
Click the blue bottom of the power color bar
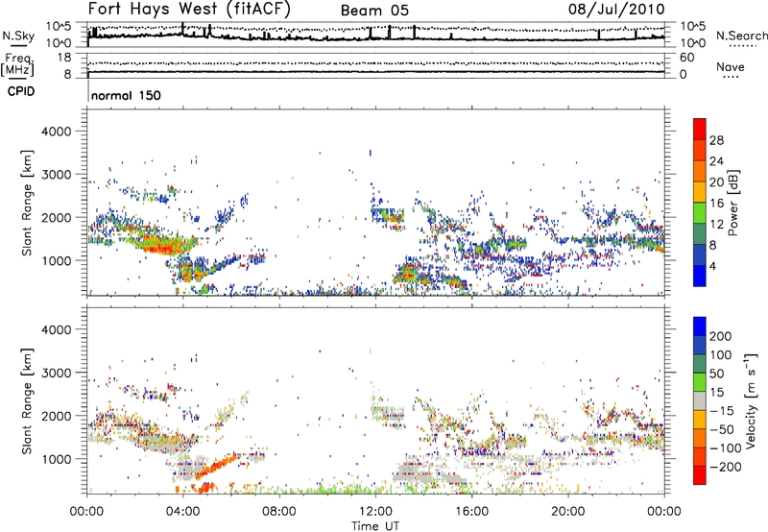(699, 276)
